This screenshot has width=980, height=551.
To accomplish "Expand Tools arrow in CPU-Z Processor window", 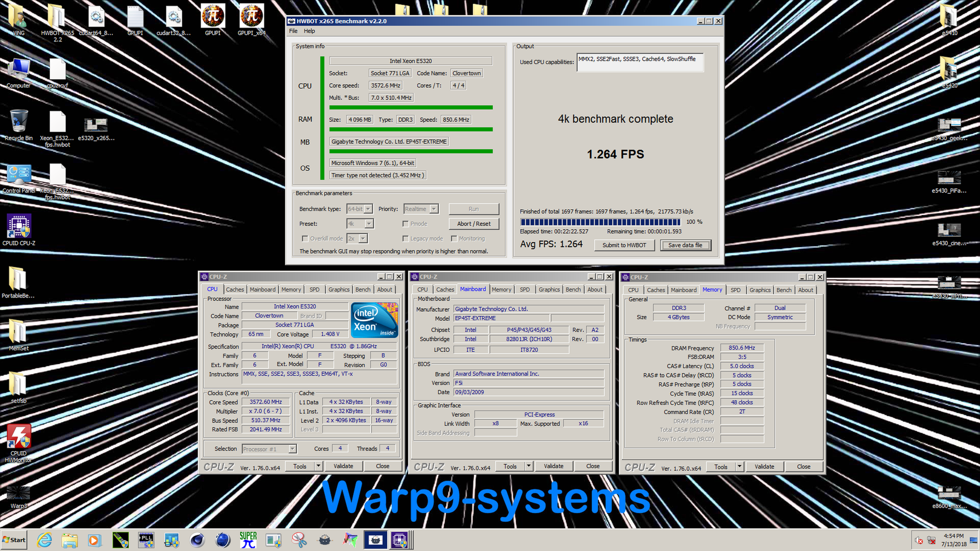I will point(318,466).
